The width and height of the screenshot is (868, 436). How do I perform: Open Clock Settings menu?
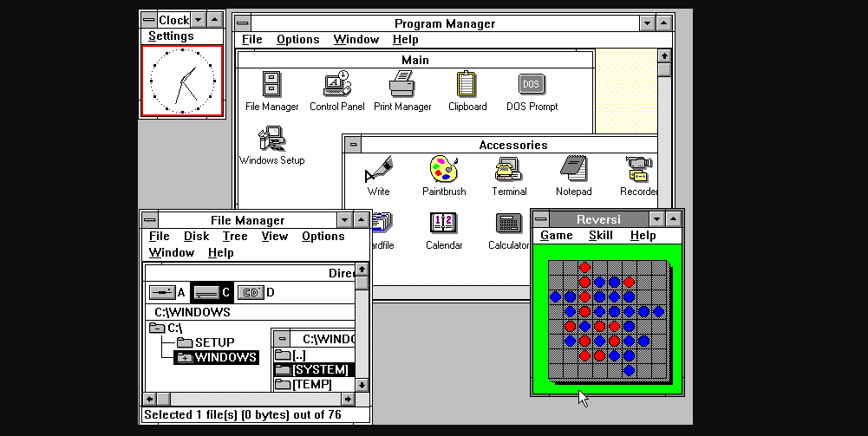(x=171, y=36)
